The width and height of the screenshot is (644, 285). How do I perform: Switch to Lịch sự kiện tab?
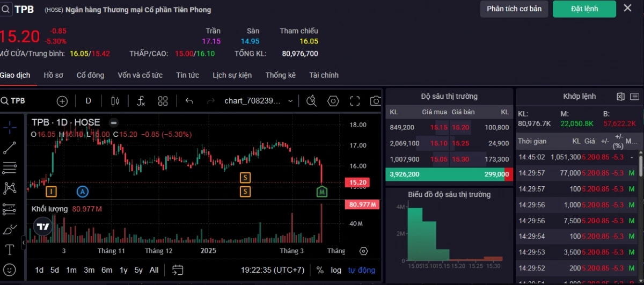tap(232, 75)
